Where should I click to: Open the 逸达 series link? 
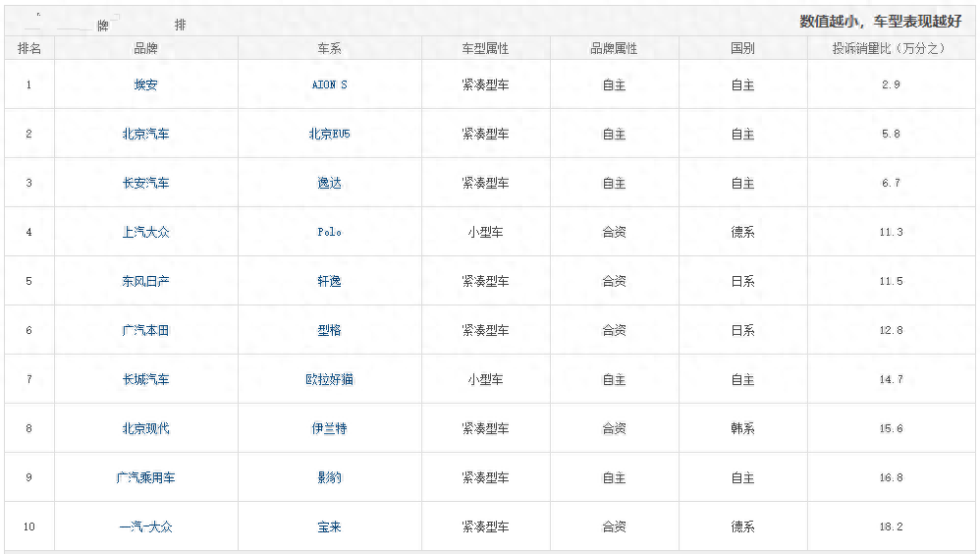(329, 184)
